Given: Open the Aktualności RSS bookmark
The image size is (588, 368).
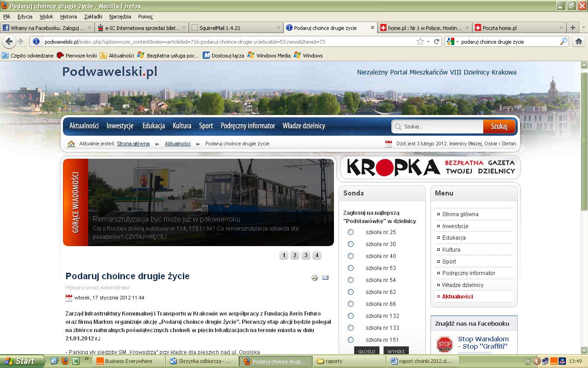Looking at the screenshot, I should (117, 55).
